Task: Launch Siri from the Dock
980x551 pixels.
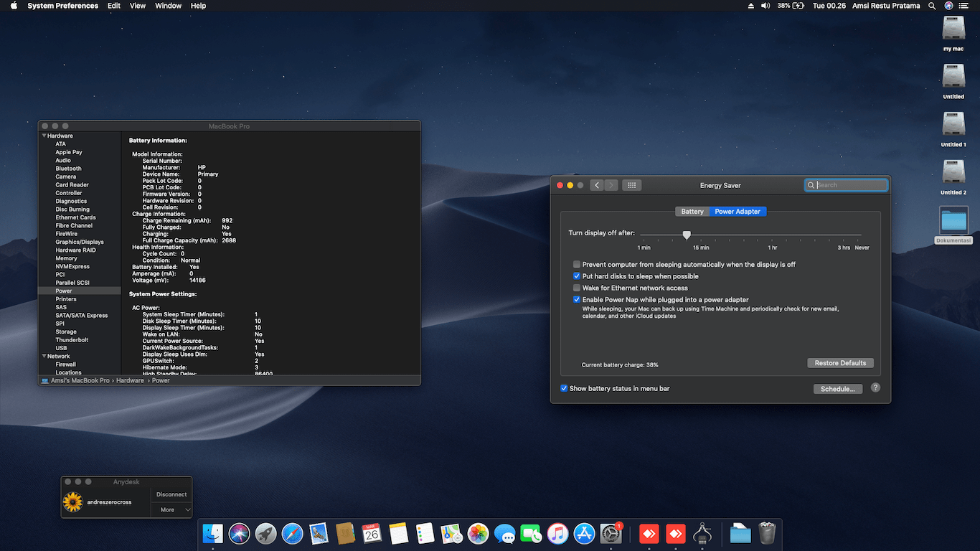Action: (239, 534)
